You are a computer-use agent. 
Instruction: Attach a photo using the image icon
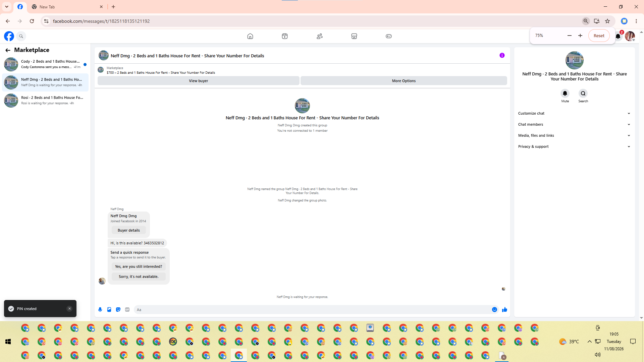(109, 310)
